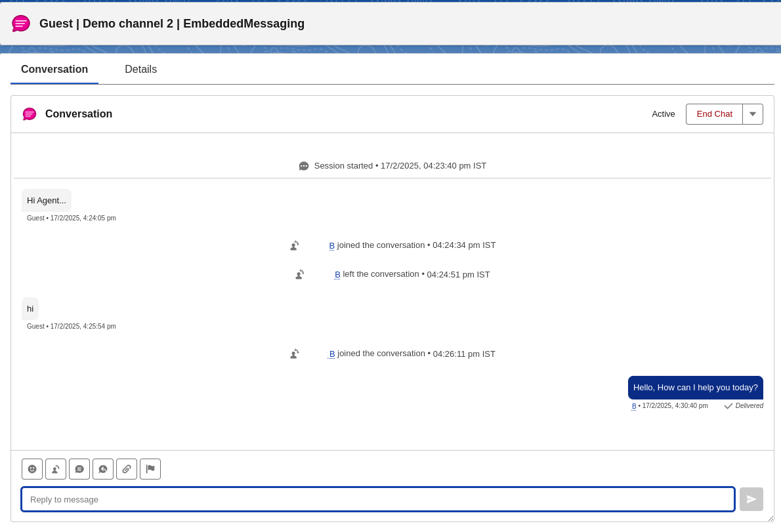The height and width of the screenshot is (532, 781).
Task: Click the raise flag icon
Action: pos(150,469)
